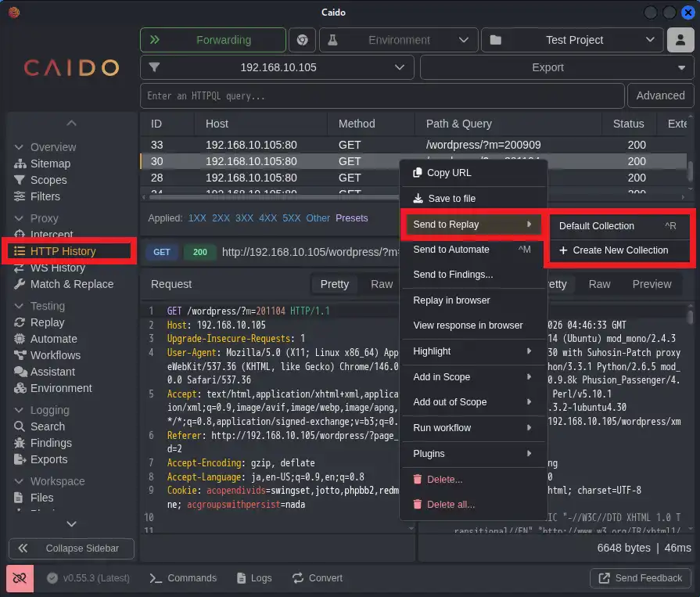This screenshot has height=597, width=700.
Task: Toggle the Forwarding intercept button
Action: 213,40
